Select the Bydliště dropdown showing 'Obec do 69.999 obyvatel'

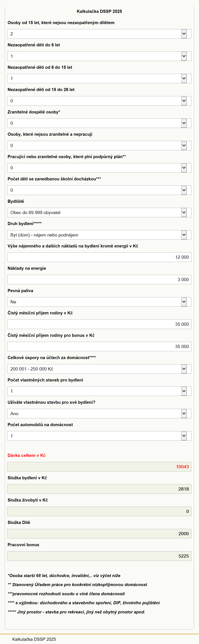click(99, 213)
